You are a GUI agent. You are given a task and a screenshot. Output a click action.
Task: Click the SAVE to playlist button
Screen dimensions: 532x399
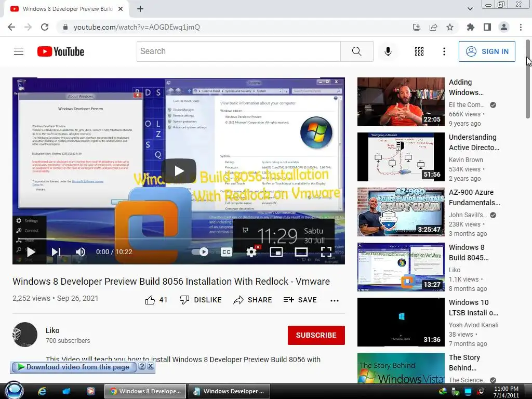click(x=300, y=300)
